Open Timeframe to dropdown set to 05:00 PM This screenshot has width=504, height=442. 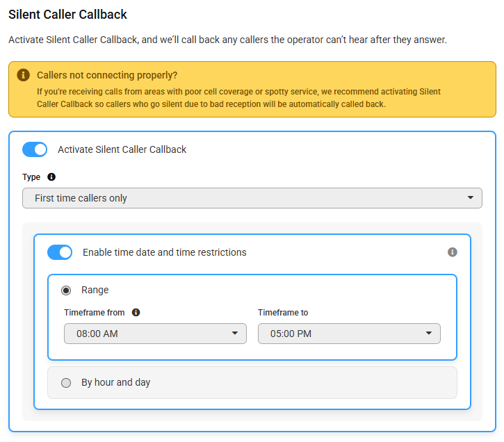pyautogui.click(x=349, y=334)
